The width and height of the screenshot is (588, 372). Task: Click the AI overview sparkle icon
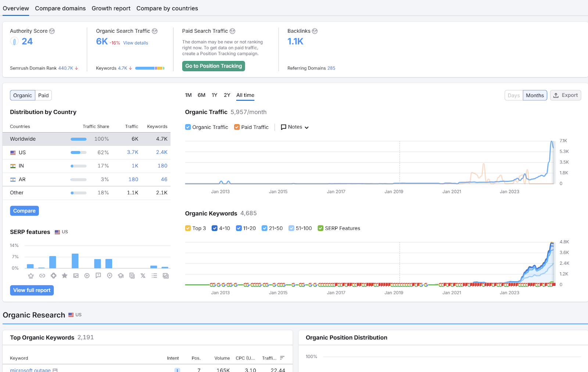[x=53, y=276]
